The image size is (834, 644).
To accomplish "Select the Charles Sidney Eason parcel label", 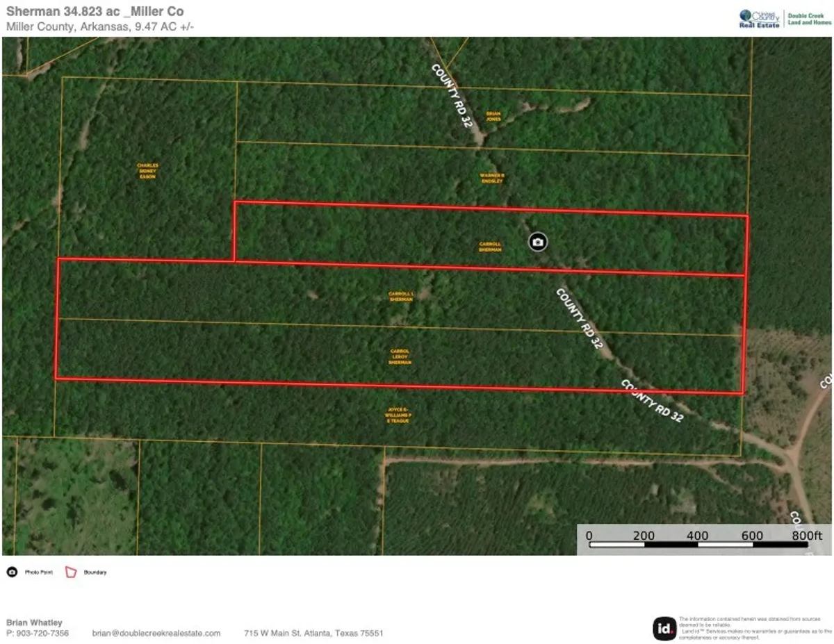I will tap(147, 171).
